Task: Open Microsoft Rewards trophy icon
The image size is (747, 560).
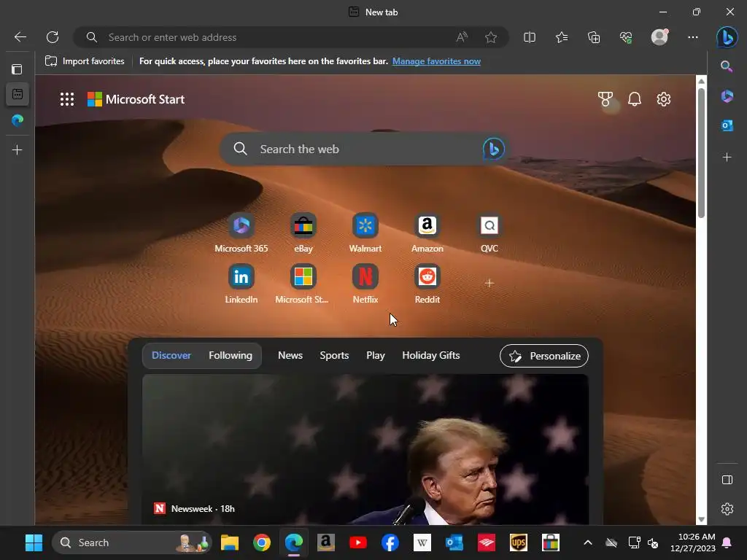Action: (x=605, y=99)
